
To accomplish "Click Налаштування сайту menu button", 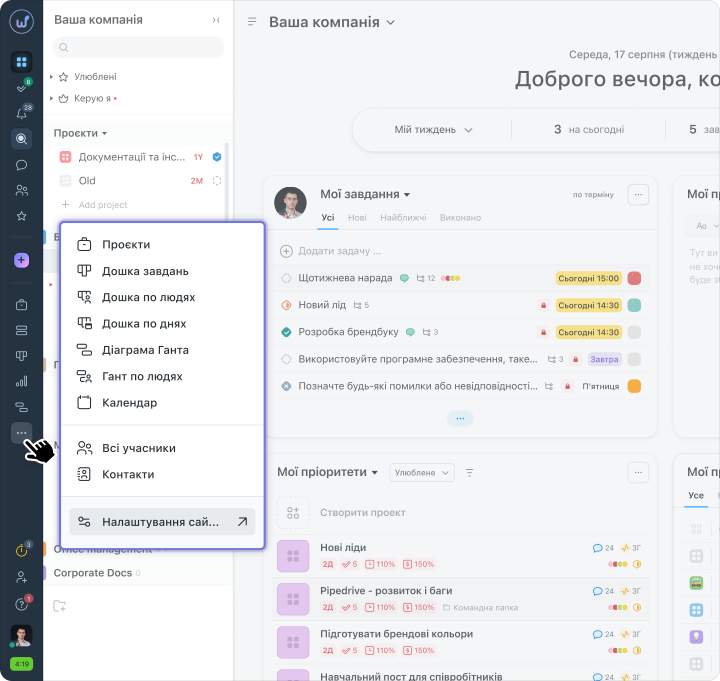I will tap(162, 521).
